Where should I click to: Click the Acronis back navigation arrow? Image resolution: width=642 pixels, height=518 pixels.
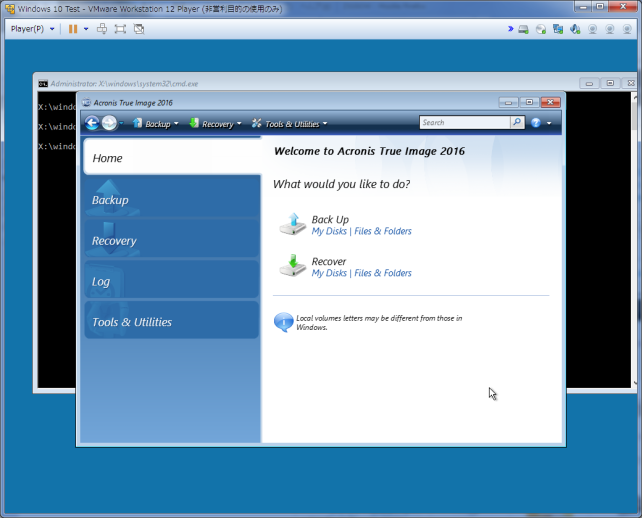click(92, 123)
